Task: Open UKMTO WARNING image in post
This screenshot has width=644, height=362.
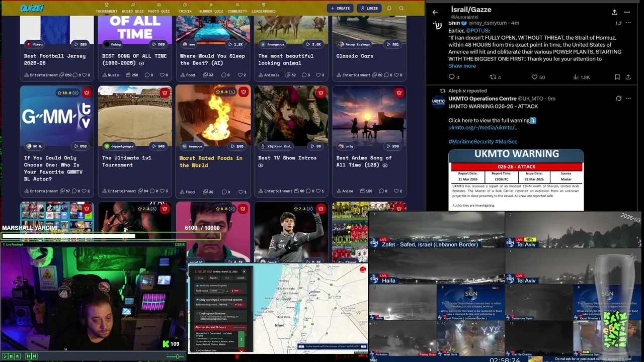Action: 516,180
